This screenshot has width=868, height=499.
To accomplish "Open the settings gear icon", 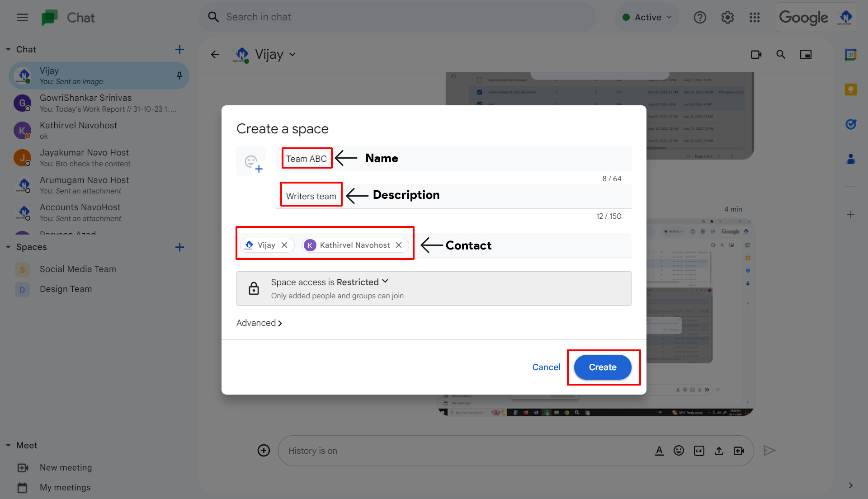I will pyautogui.click(x=727, y=18).
